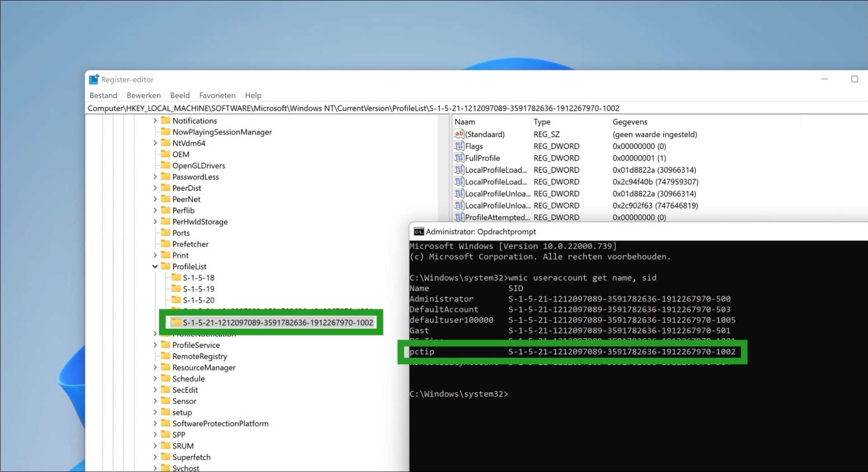Select the ProfileService tree item
This screenshot has height=472, width=868.
coord(196,344)
